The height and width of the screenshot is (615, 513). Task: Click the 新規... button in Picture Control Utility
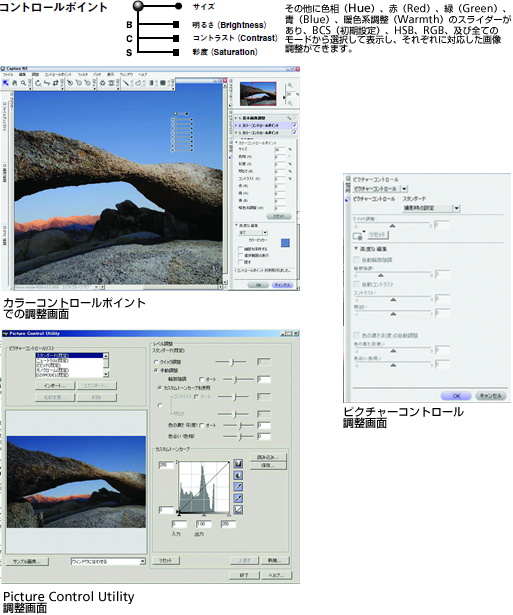[273, 560]
